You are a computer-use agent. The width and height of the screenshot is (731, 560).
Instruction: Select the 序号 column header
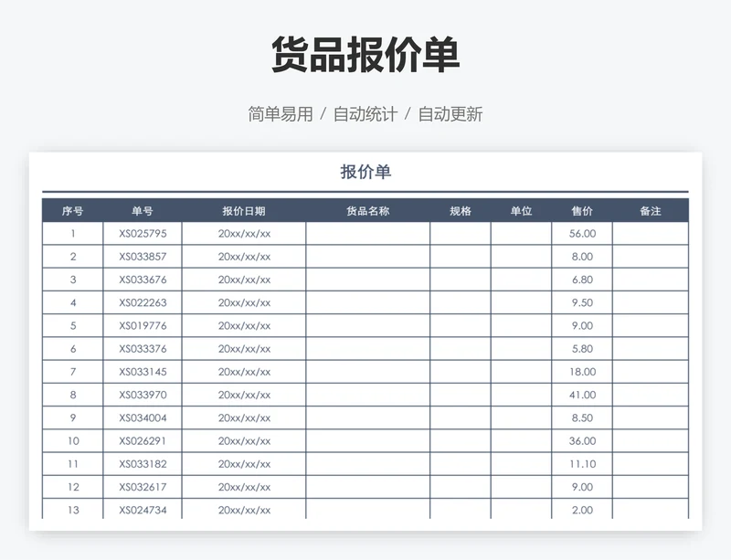pyautogui.click(x=72, y=211)
